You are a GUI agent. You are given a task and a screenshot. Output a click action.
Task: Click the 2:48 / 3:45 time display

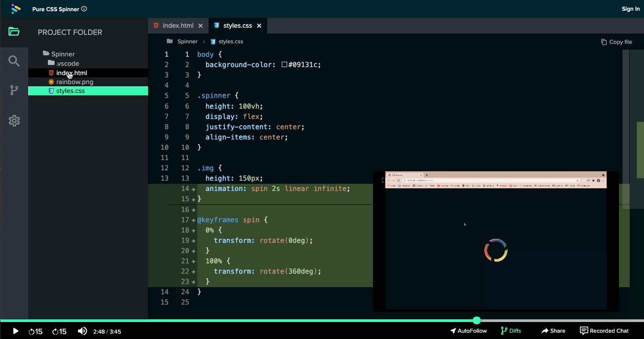[x=107, y=331]
